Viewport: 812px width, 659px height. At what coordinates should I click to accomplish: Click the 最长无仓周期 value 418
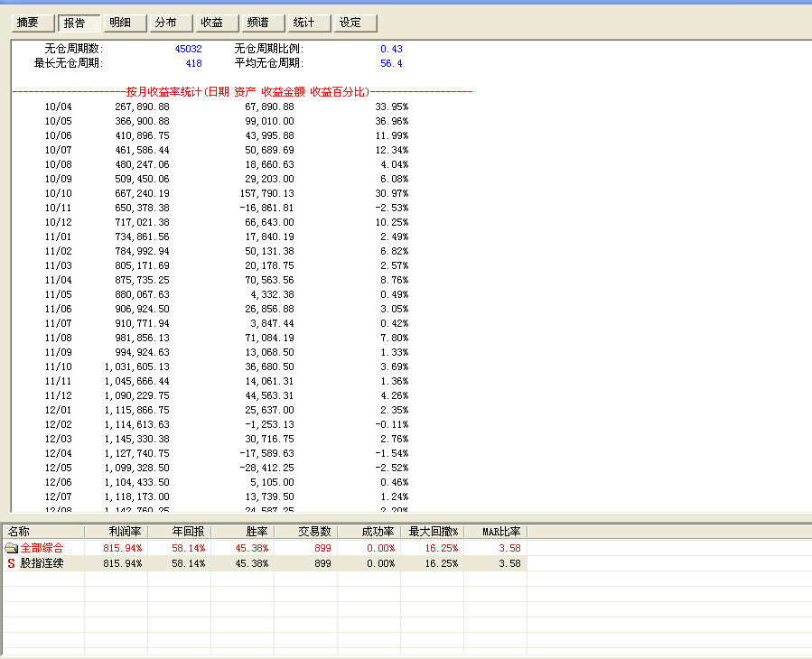pyautogui.click(x=193, y=63)
